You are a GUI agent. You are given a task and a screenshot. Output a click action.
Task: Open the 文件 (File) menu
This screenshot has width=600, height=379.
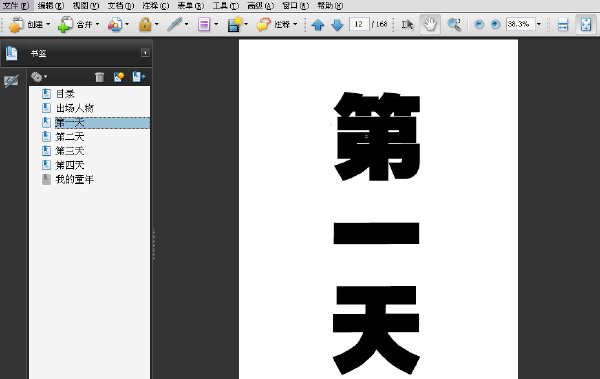coord(16,5)
